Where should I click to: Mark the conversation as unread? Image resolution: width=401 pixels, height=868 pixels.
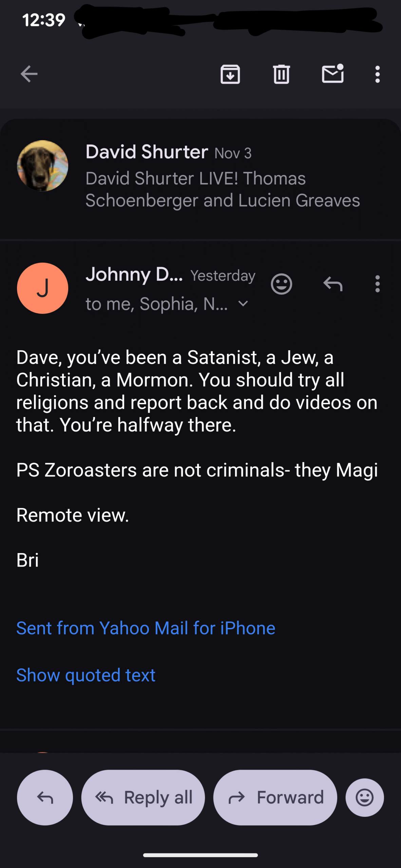click(x=332, y=74)
